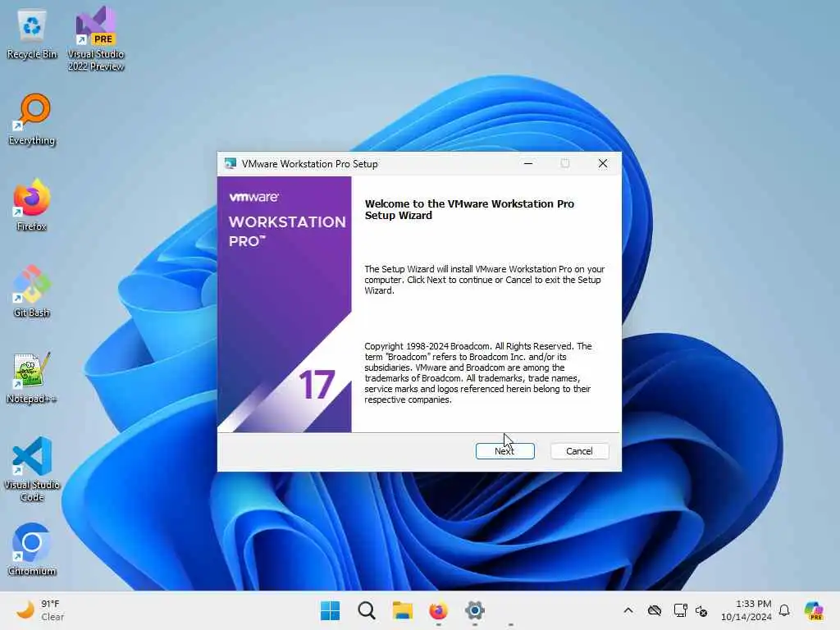The height and width of the screenshot is (630, 840).
Task: Open the clock showing 1:33 PM
Action: (746, 610)
